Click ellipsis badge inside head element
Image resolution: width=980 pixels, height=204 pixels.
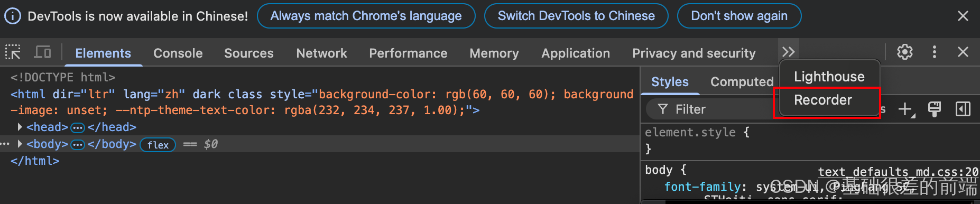[78, 127]
